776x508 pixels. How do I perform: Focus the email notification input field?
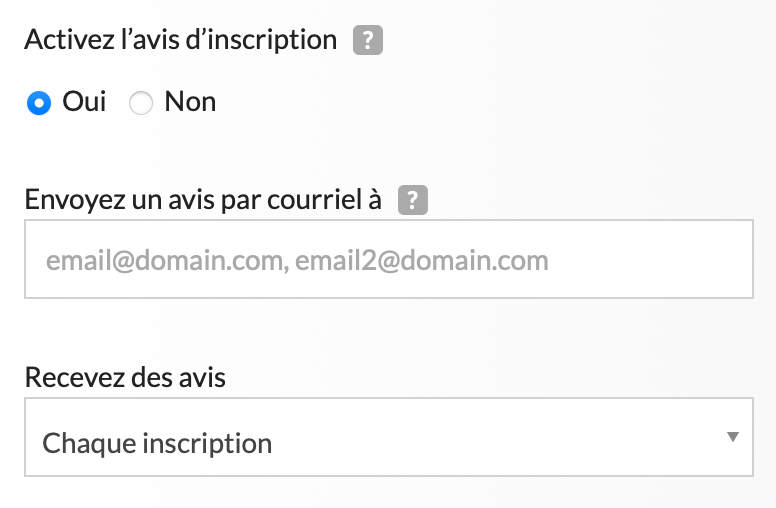[388, 260]
